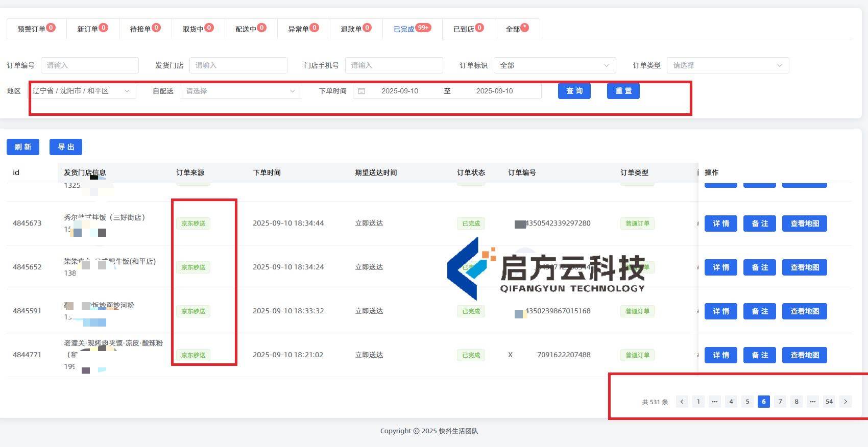Jump to page 5
This screenshot has height=447, width=868.
point(748,402)
